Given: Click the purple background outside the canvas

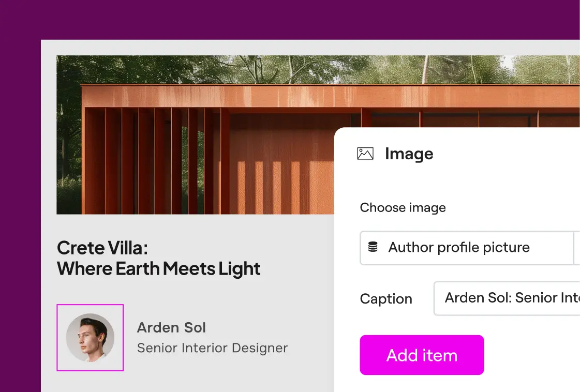Looking at the screenshot, I should [20, 207].
